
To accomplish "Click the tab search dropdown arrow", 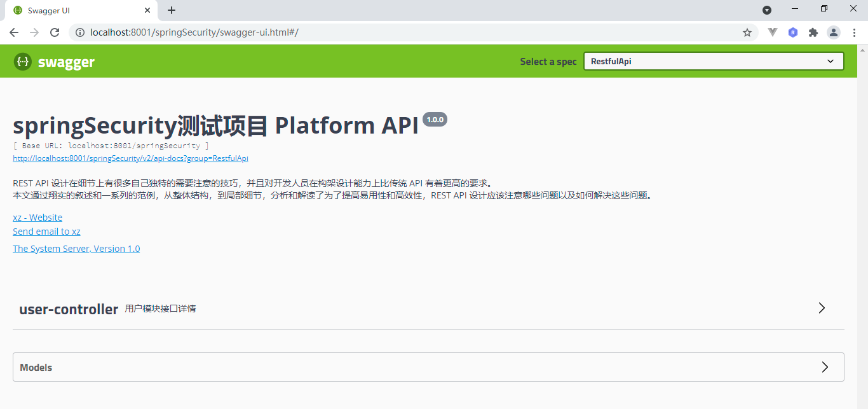I will click(767, 10).
